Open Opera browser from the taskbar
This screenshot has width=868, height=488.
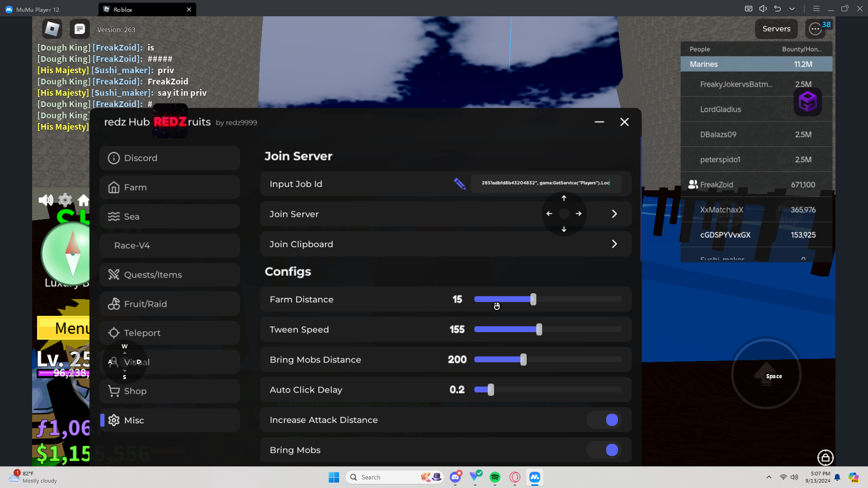(515, 477)
